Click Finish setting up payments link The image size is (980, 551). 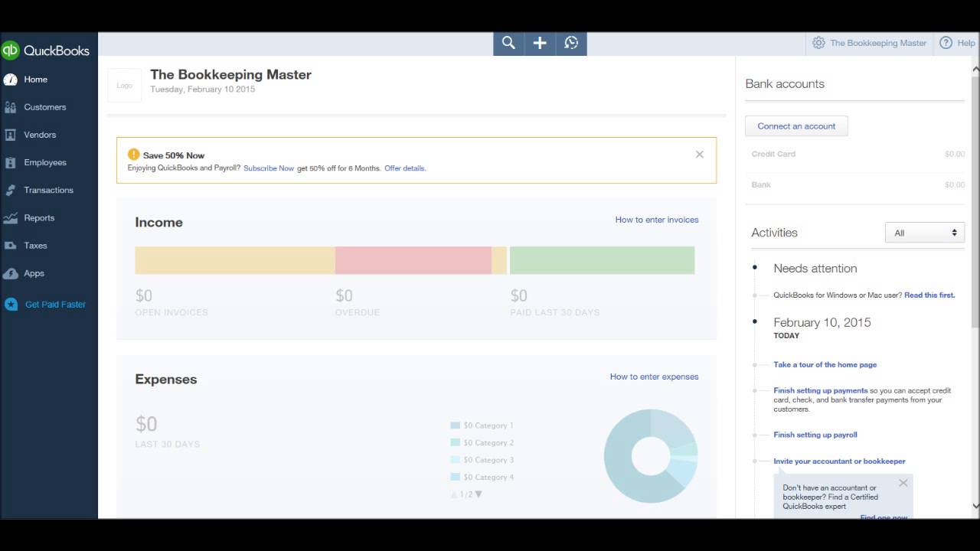[x=821, y=390]
